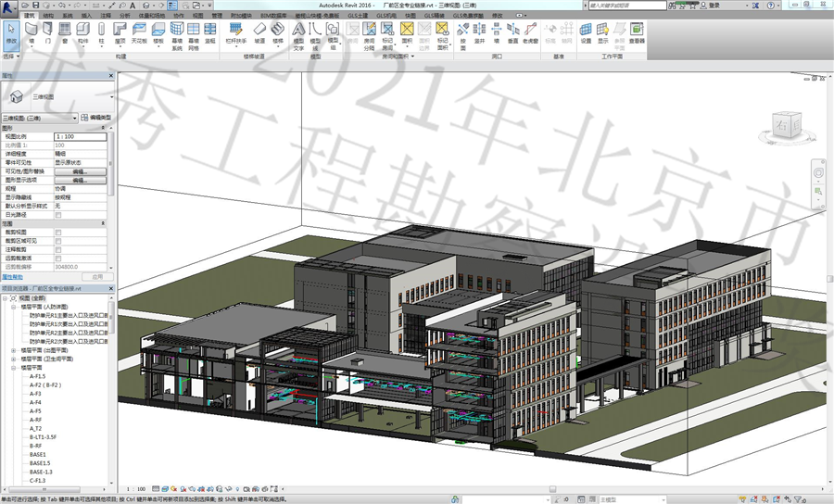The image size is (834, 504).
Task: Click the 视图比例 1:100 input field
Action: 80,136
